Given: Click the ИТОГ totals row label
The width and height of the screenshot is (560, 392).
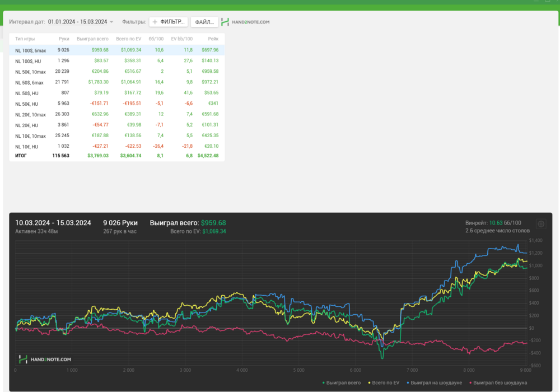Looking at the screenshot, I should point(21,156).
